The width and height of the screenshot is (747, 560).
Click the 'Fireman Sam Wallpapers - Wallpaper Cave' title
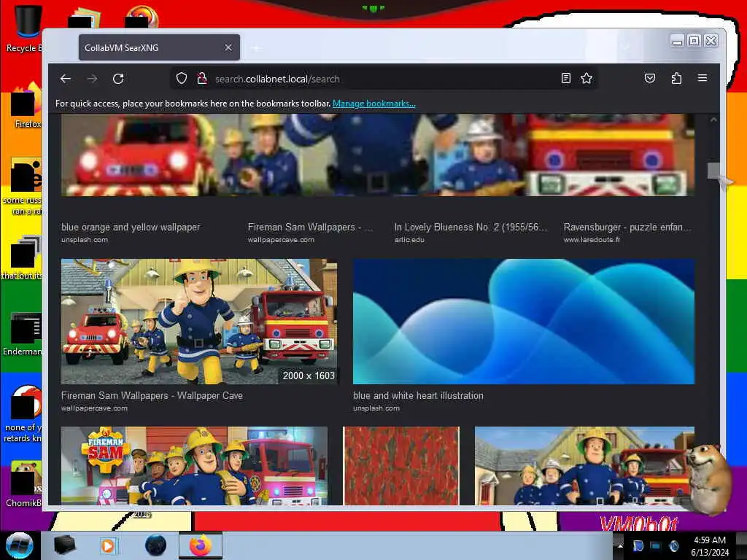pos(152,396)
